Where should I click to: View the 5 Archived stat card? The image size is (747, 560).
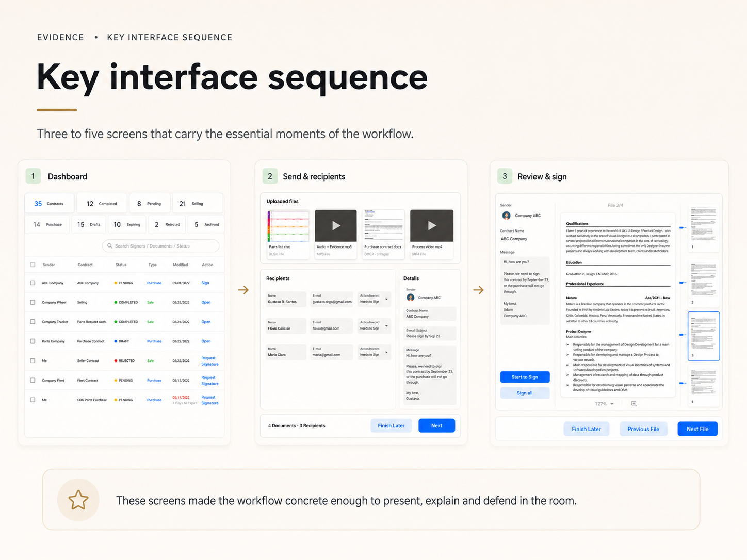click(206, 224)
